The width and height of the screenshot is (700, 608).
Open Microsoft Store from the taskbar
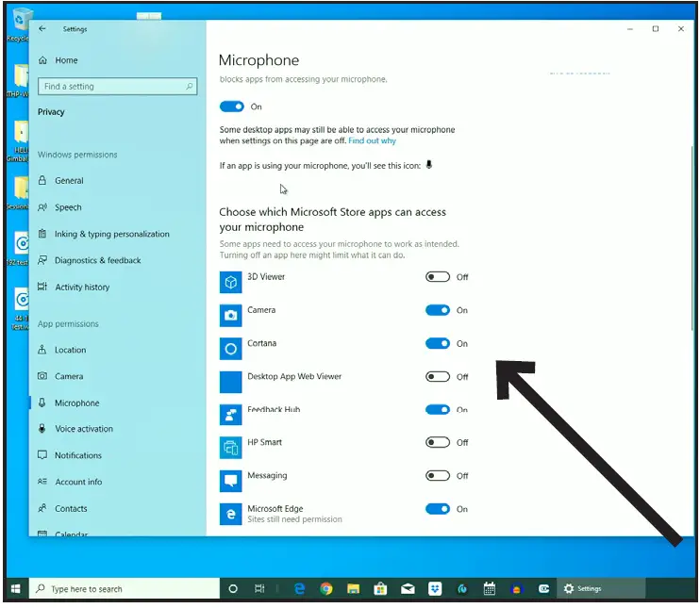pos(380,589)
